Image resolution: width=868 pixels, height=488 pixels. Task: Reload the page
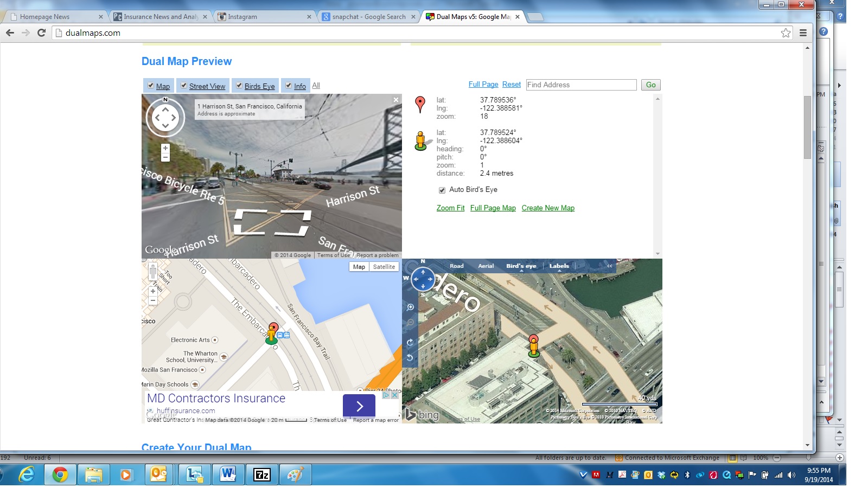click(41, 33)
